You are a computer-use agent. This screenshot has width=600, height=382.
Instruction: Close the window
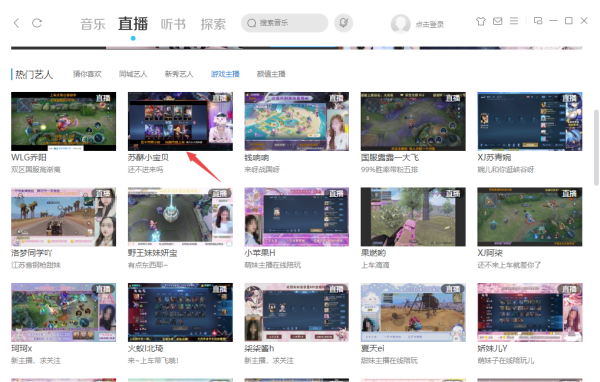pyautogui.click(x=584, y=21)
